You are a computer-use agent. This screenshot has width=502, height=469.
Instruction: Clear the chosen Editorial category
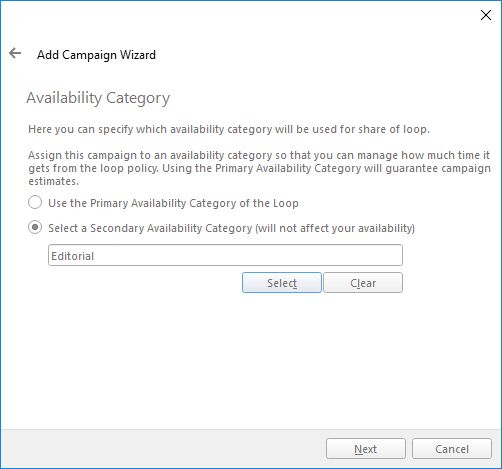click(363, 283)
